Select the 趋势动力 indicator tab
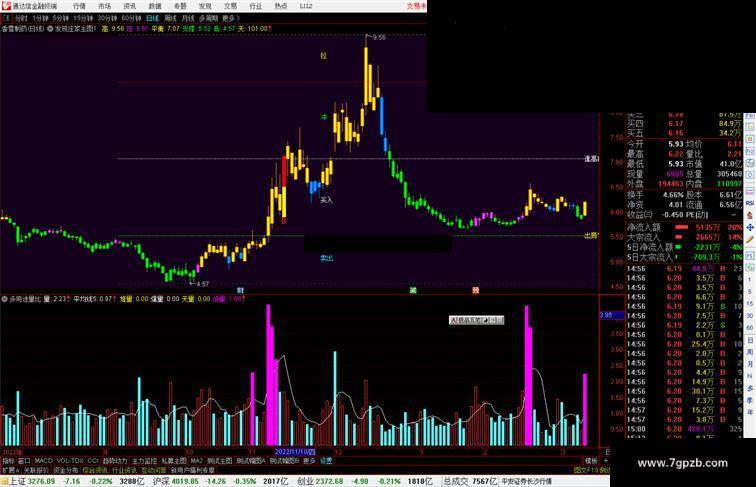 [115, 461]
